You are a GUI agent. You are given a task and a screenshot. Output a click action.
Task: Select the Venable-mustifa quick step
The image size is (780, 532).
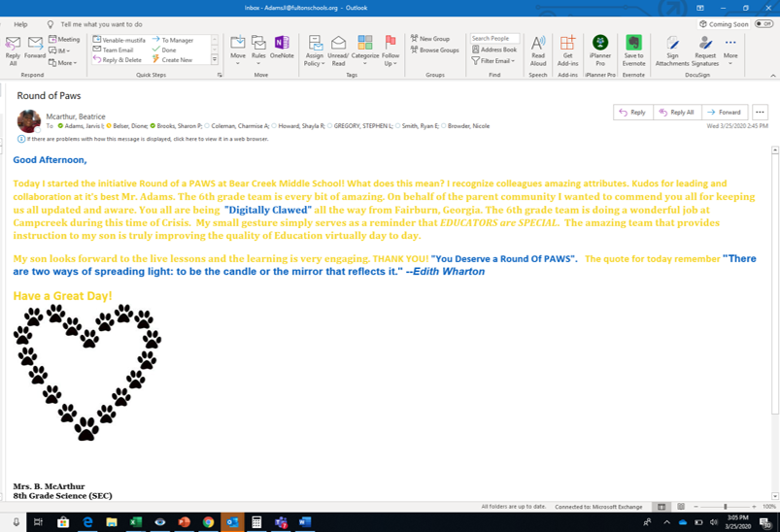click(x=119, y=40)
